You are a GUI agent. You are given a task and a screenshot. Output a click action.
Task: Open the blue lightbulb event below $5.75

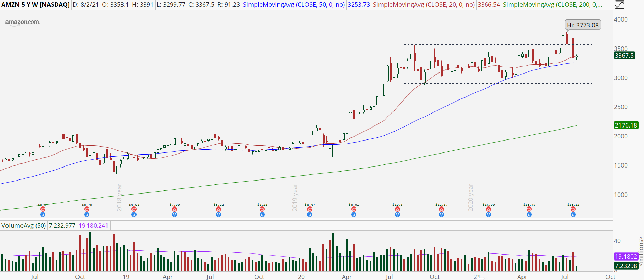[x=87, y=215]
